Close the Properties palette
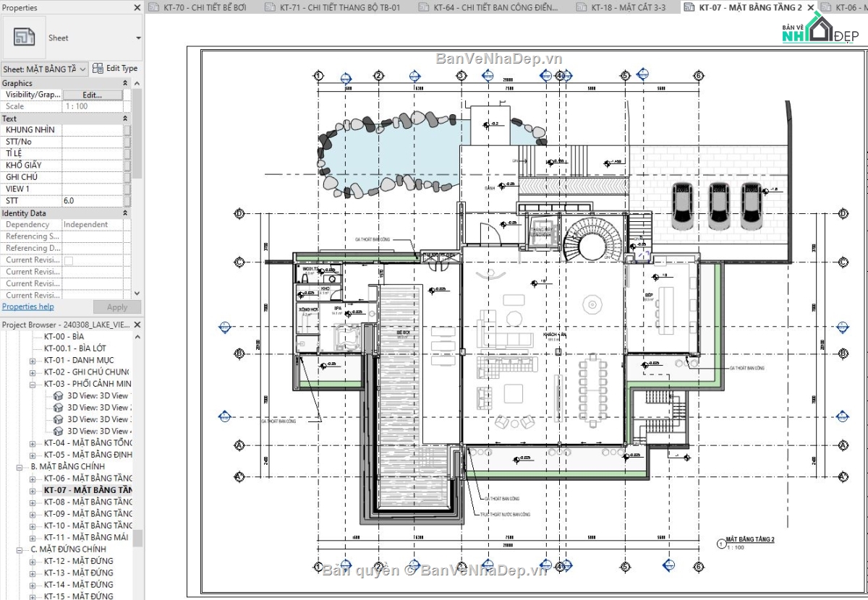 pyautogui.click(x=137, y=7)
